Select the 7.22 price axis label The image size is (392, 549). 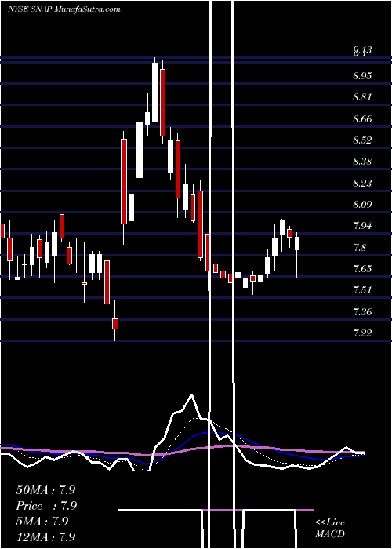(362, 333)
